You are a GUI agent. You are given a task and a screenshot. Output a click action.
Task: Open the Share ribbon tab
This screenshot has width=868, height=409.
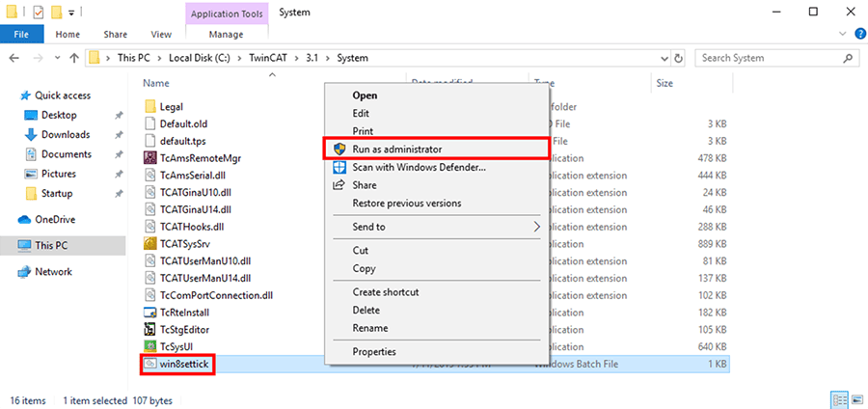(115, 35)
